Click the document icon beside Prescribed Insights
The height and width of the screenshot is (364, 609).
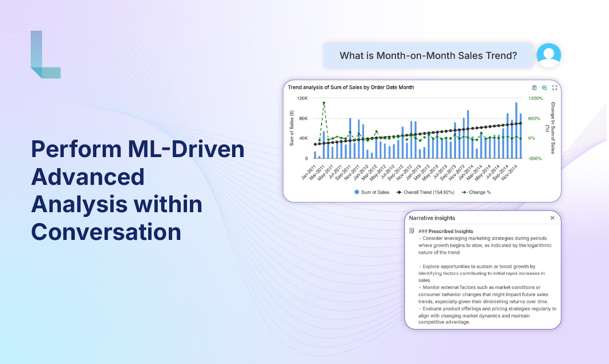tap(411, 231)
